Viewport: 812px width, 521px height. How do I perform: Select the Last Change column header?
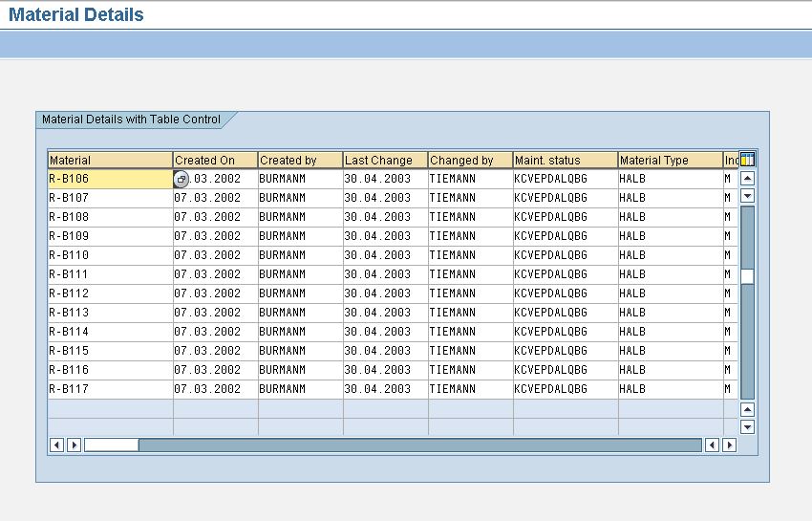(385, 161)
